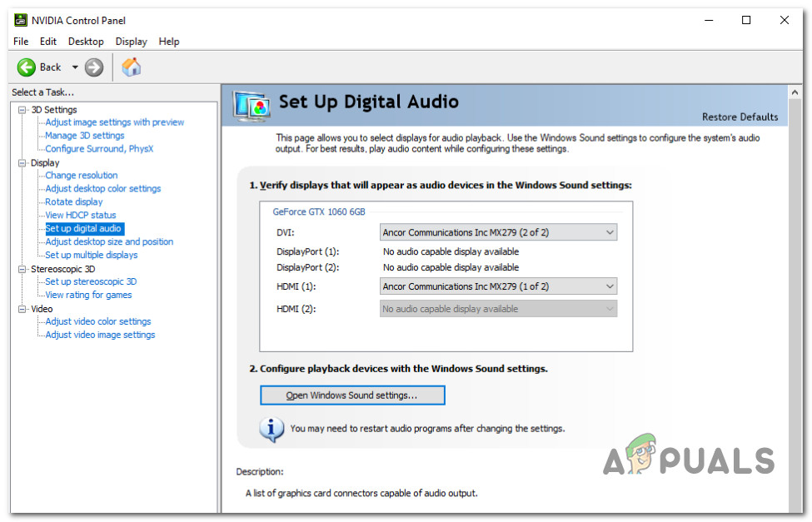812x522 pixels.
Task: Collapse the Display tree node
Action: (22, 163)
